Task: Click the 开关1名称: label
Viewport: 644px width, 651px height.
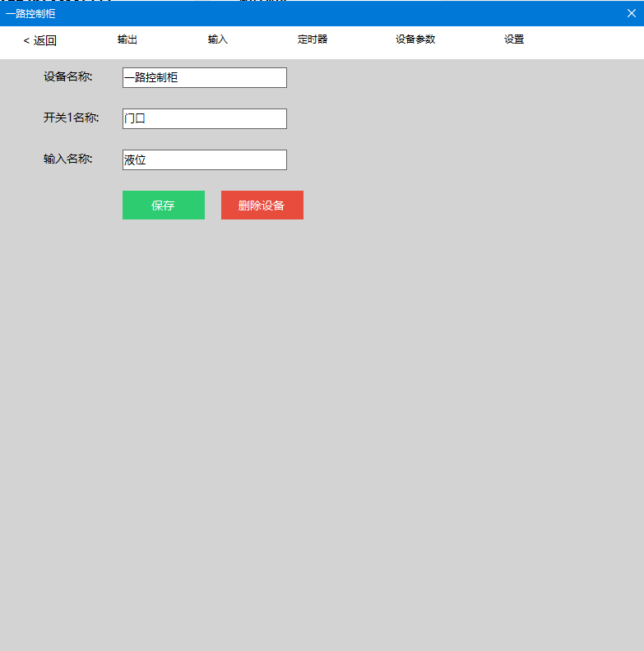Action: click(72, 118)
